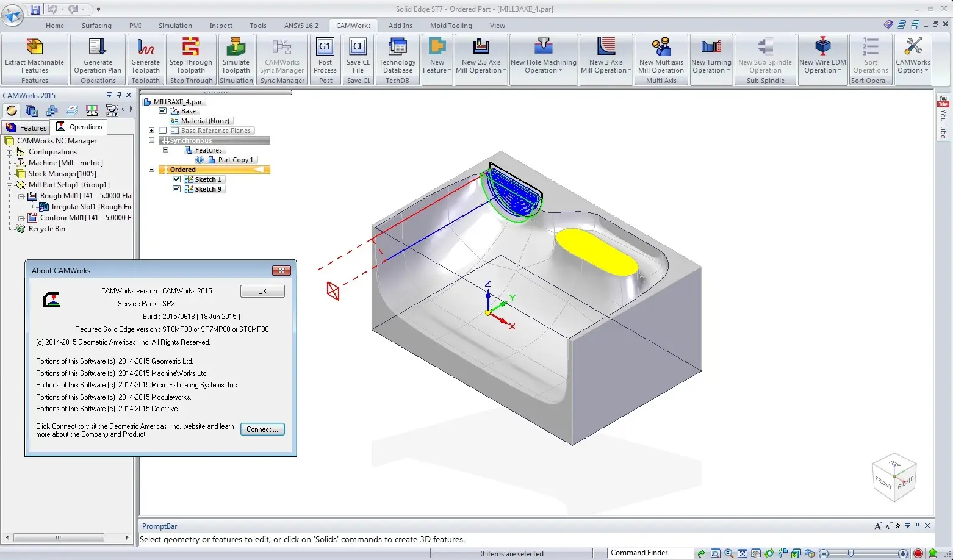Open the ANSYS 16.2 ribbon tab
The width and height of the screenshot is (953, 560).
pyautogui.click(x=301, y=26)
